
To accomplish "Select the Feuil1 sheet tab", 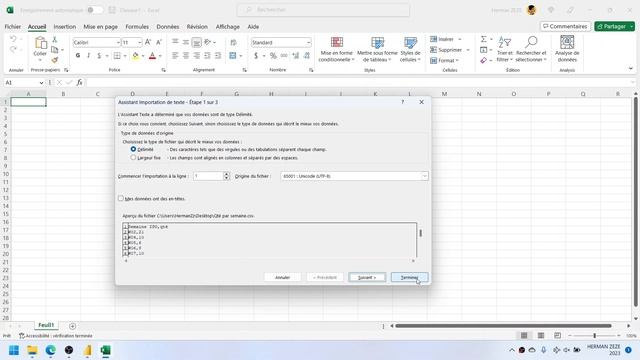I will 46,325.
